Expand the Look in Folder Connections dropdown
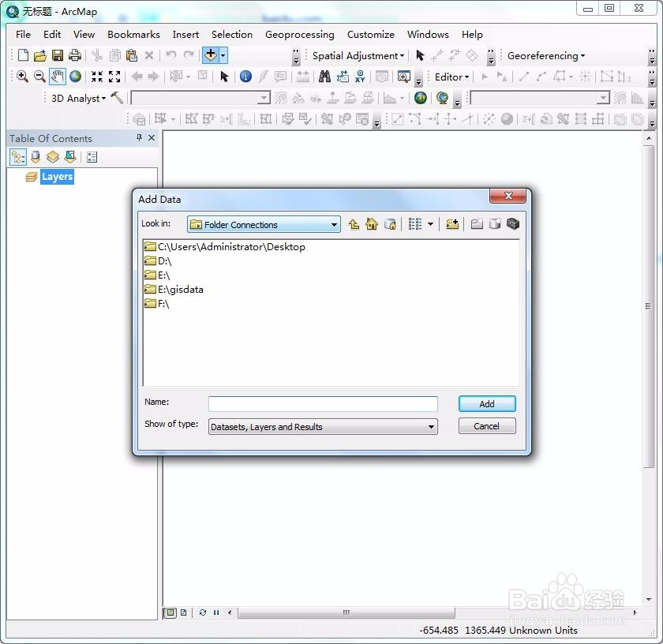663x644 pixels. tap(334, 225)
